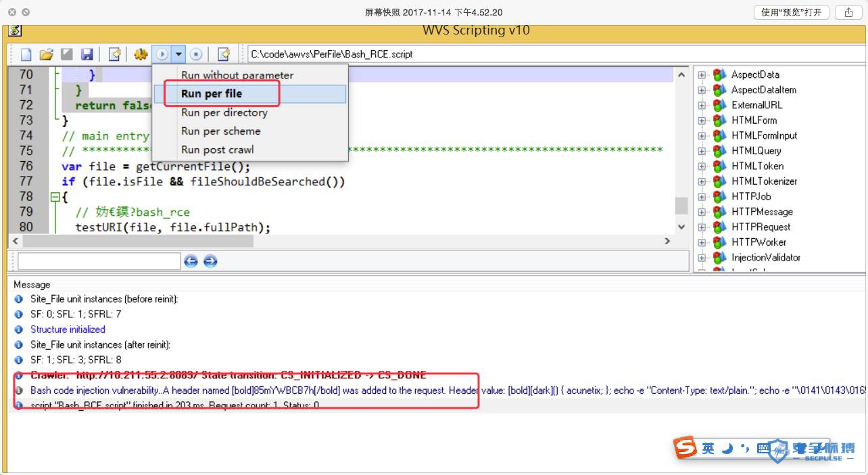
Task: Create a new script with the blank page icon
Action: [26, 54]
